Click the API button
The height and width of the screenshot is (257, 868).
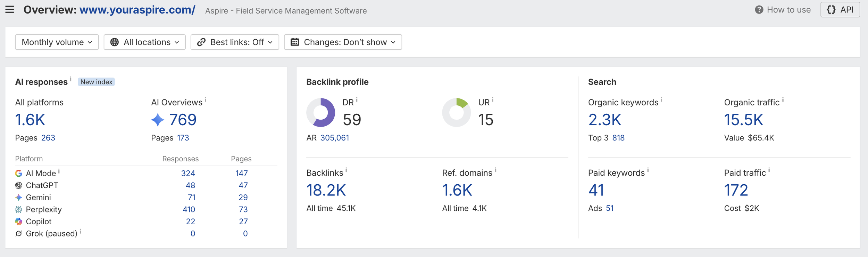click(840, 10)
